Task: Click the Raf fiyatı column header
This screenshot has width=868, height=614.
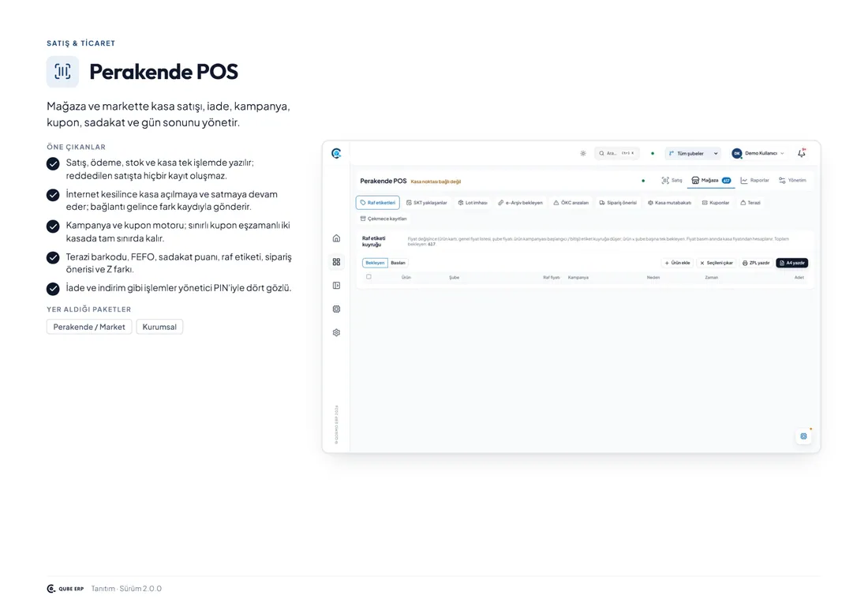Action: (x=552, y=277)
